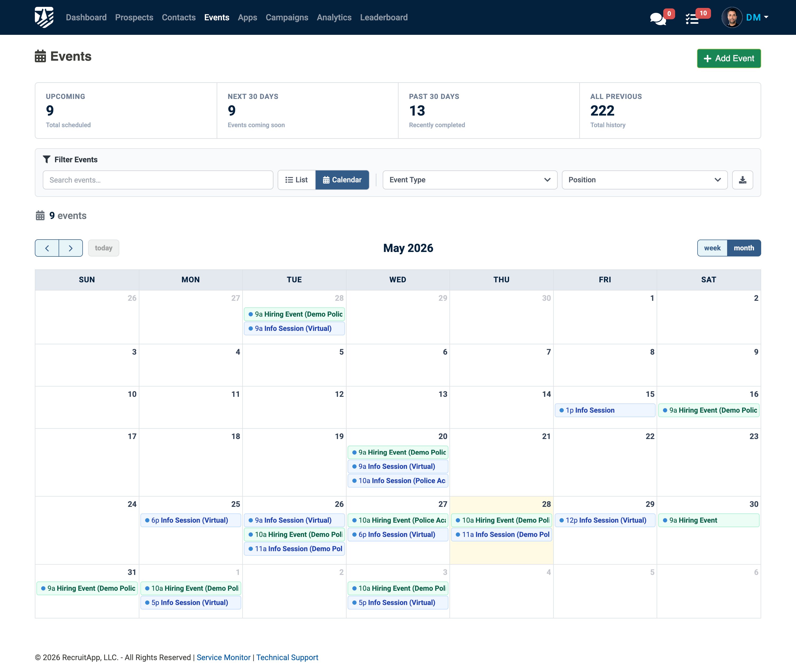Screen dimensions: 796x672
Task: Switch to List view
Action: coord(296,180)
